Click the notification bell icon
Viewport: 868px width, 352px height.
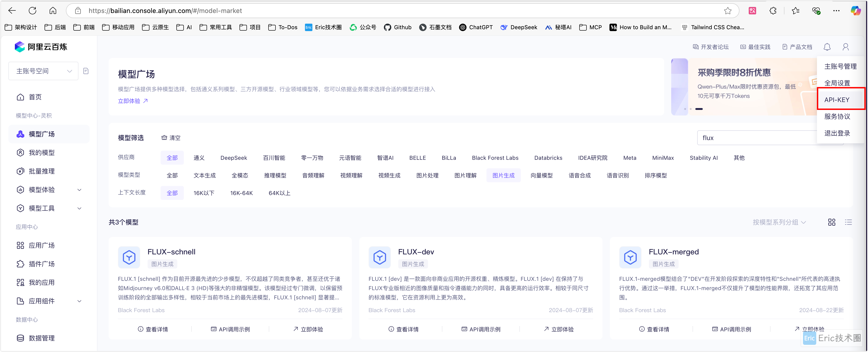pyautogui.click(x=827, y=47)
